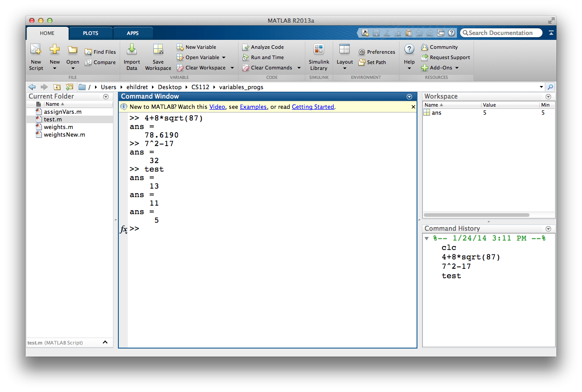Open the New dropdown arrow
Image resolution: width=582 pixels, height=392 pixels.
coord(55,69)
